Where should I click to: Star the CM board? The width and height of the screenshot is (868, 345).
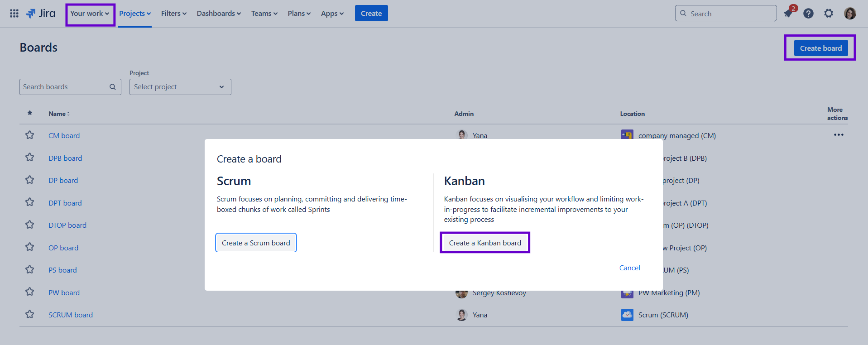30,135
